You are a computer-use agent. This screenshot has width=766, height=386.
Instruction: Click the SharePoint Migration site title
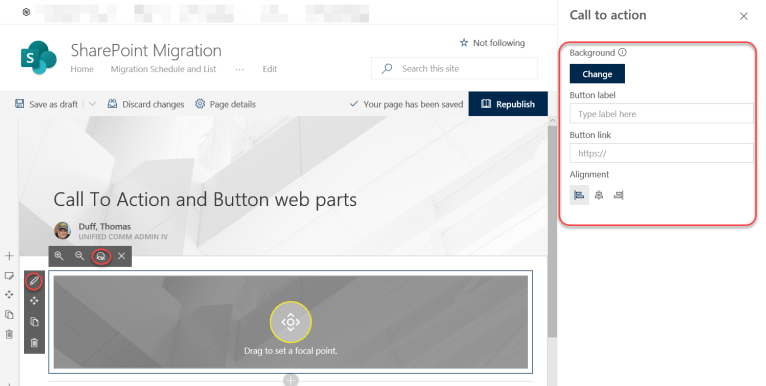[146, 50]
